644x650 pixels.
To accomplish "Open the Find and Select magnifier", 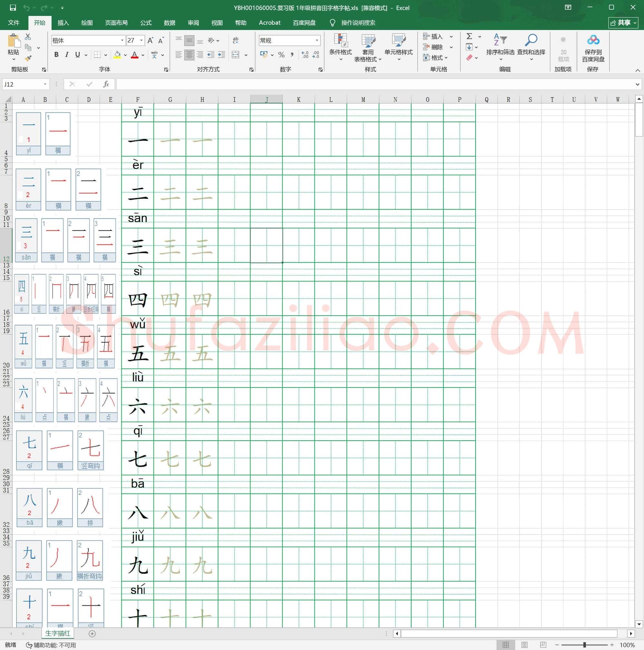I will [531, 40].
